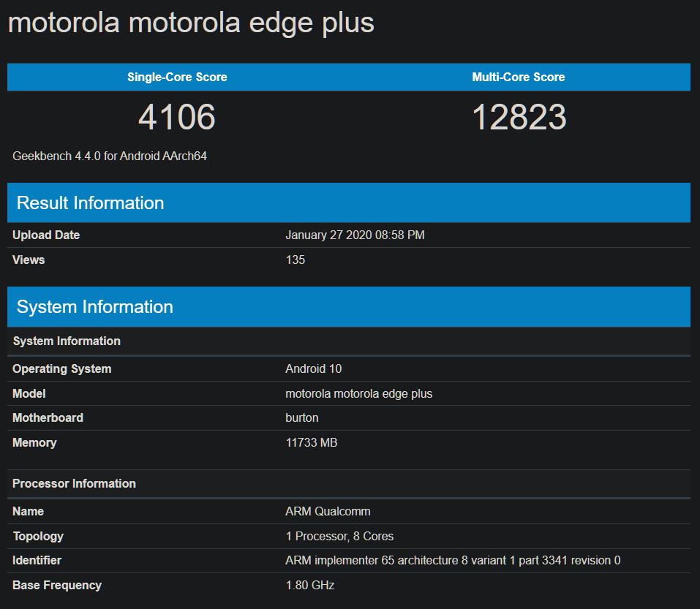Click the single-core score value 4106

click(177, 117)
